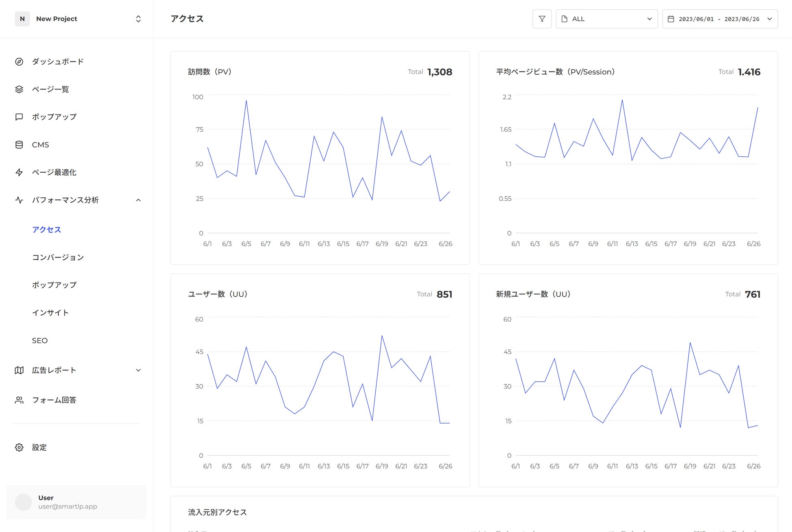The image size is (792, 532).
Task: Open the date range picker dropdown
Action: pyautogui.click(x=720, y=19)
